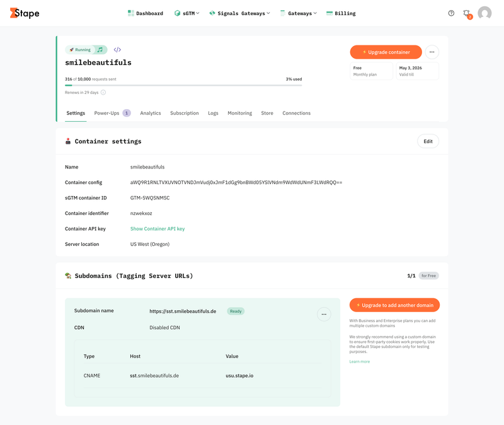The height and width of the screenshot is (425, 504).
Task: Click the requests usage progress bar
Action: pos(183,85)
